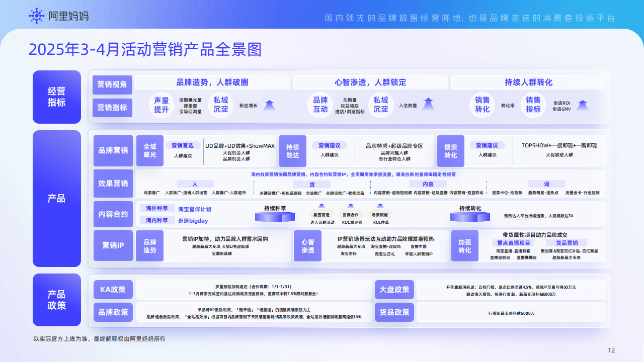The image size is (644, 362).
Task: Click the up arrow beside 全店GMV
Action: coord(582,105)
